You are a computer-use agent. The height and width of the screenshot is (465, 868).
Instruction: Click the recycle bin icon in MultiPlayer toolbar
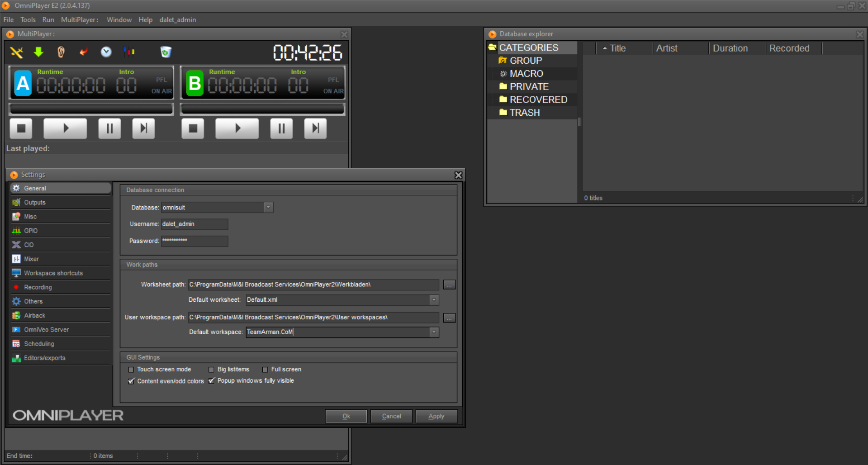click(166, 52)
